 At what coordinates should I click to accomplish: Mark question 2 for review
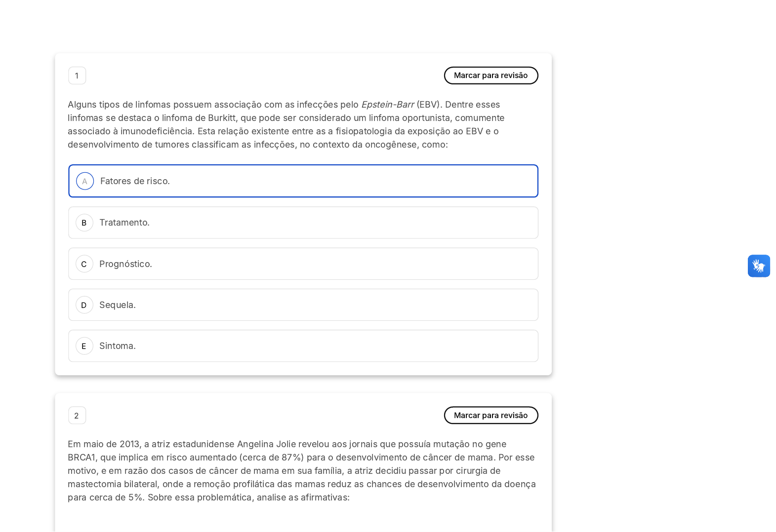(x=490, y=416)
